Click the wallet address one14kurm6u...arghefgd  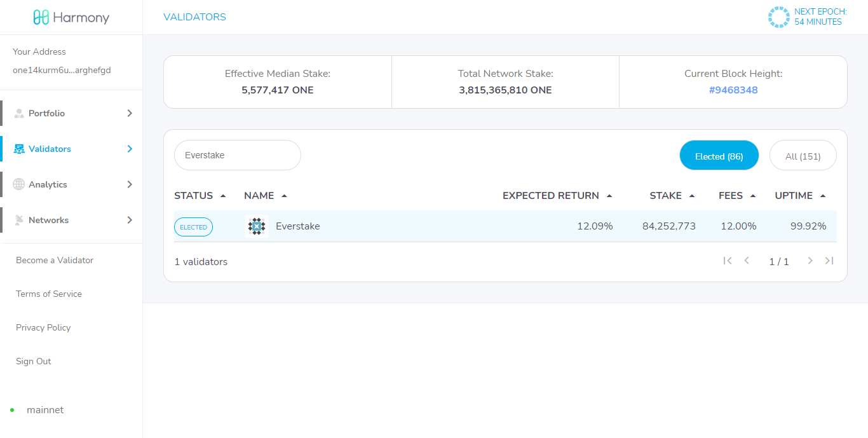[x=62, y=70]
